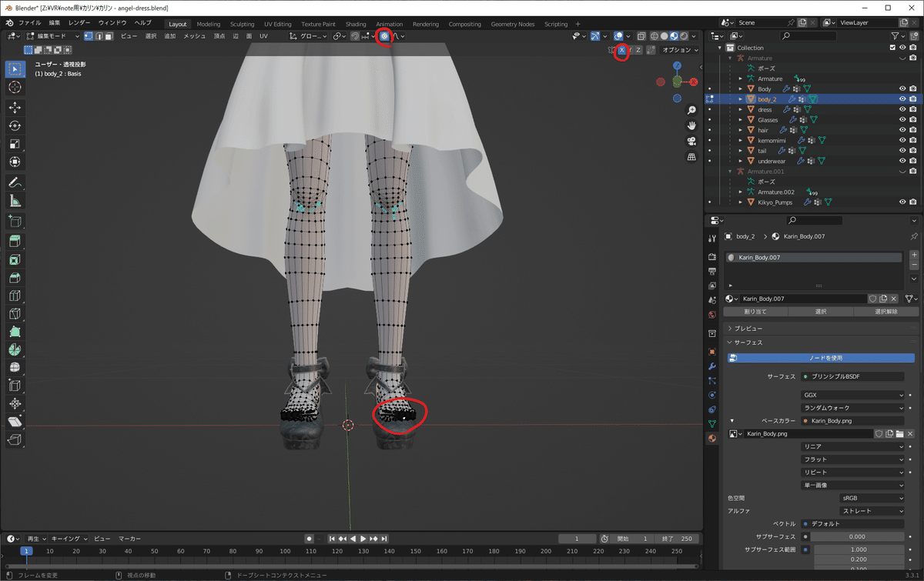Select the Move tool

click(x=15, y=107)
